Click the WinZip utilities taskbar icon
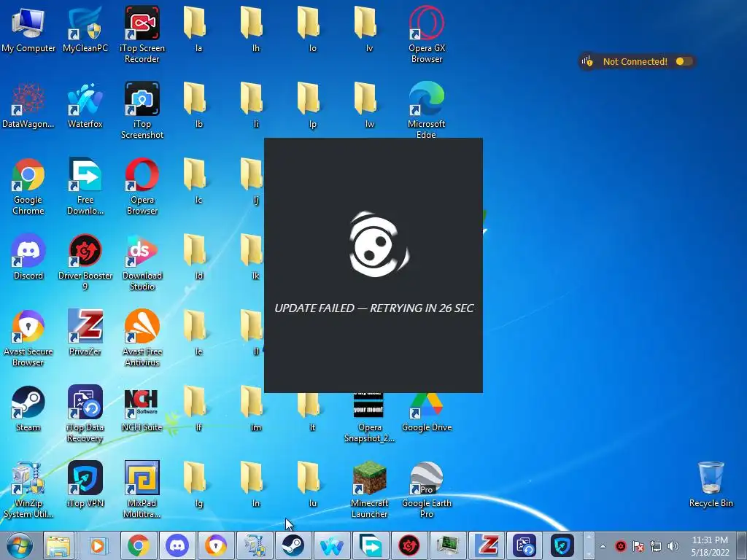Screen dimensions: 747x560 coord(254,545)
